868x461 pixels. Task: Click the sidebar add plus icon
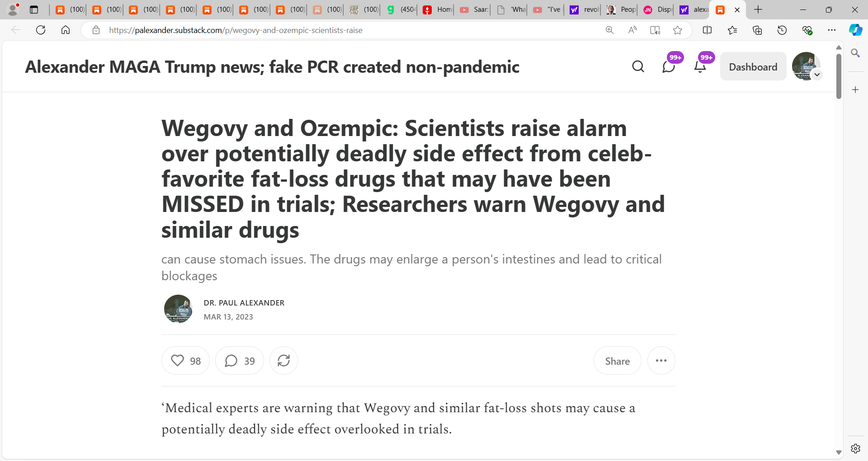click(x=855, y=90)
